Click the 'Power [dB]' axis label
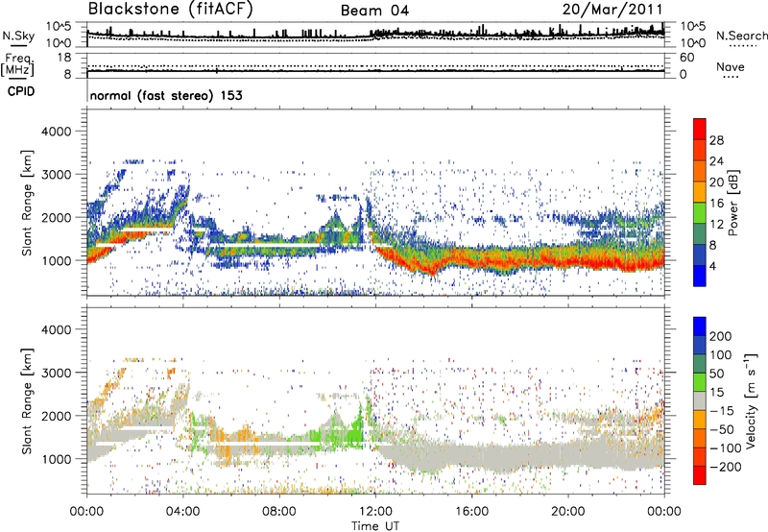This screenshot has height=532, width=768. 733,203
